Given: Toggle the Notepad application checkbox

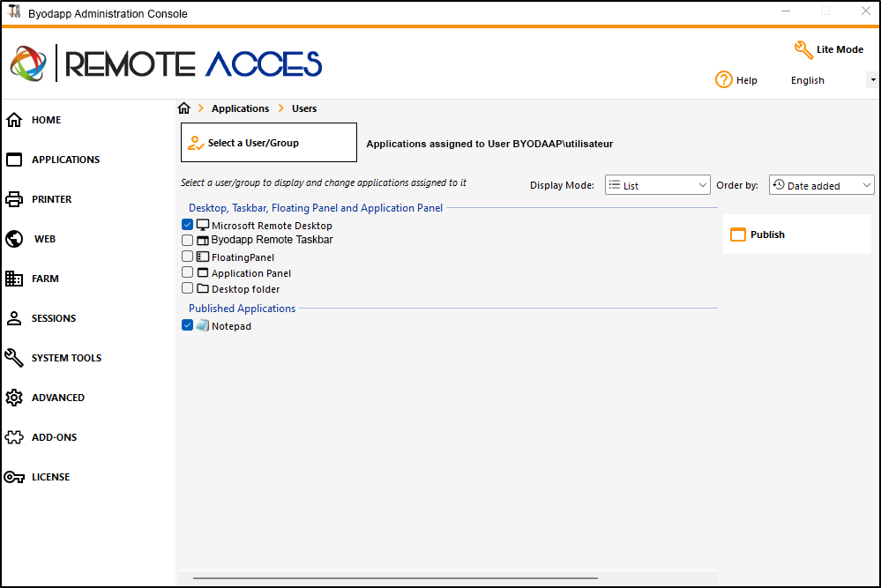Looking at the screenshot, I should click(188, 325).
